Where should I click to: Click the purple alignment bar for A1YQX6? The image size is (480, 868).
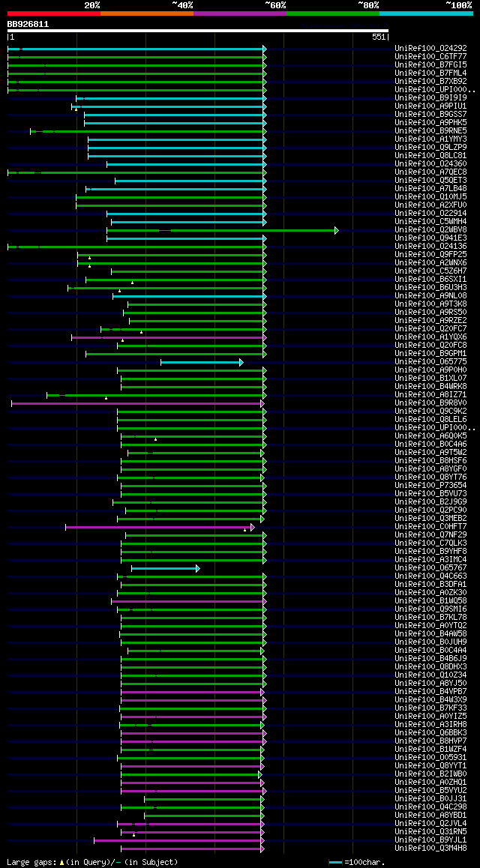pos(169,337)
